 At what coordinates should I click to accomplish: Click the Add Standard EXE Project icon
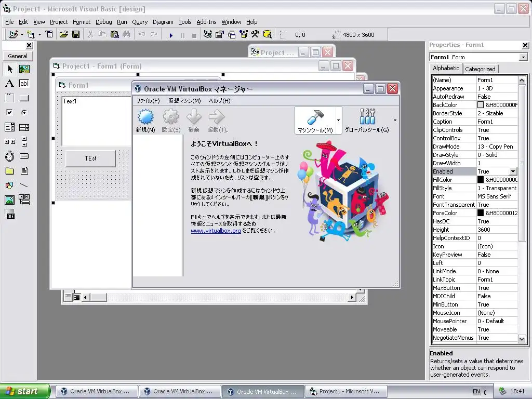pos(14,35)
